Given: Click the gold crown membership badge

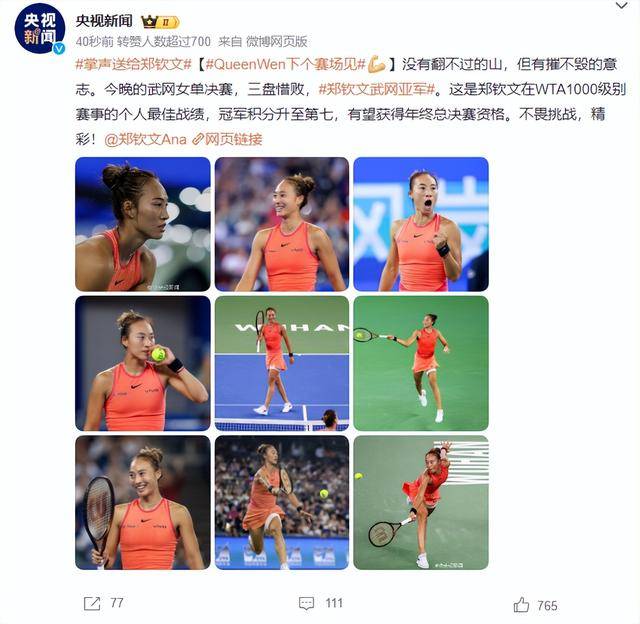Looking at the screenshot, I should click(x=160, y=22).
